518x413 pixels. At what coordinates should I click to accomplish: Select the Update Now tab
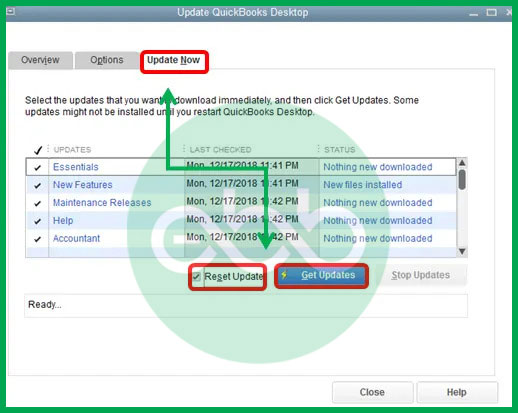(x=174, y=60)
